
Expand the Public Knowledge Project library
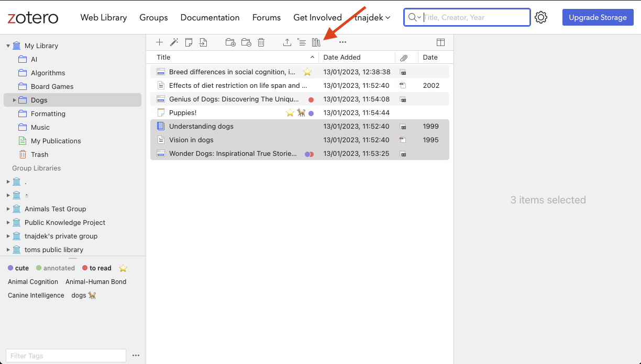click(8, 222)
